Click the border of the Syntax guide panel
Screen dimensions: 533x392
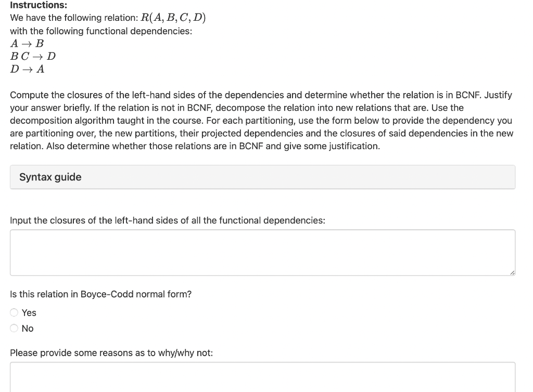[x=10, y=177]
